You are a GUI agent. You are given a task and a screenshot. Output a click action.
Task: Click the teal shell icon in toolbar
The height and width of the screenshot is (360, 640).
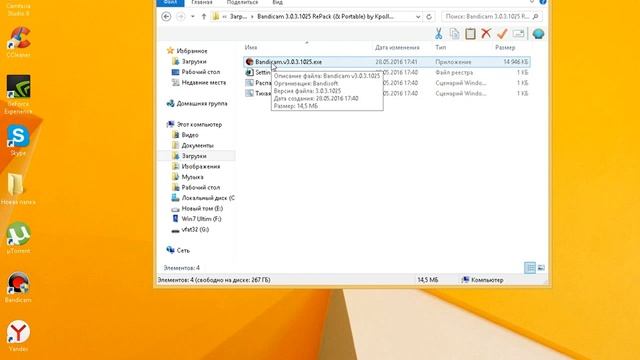tap(538, 33)
